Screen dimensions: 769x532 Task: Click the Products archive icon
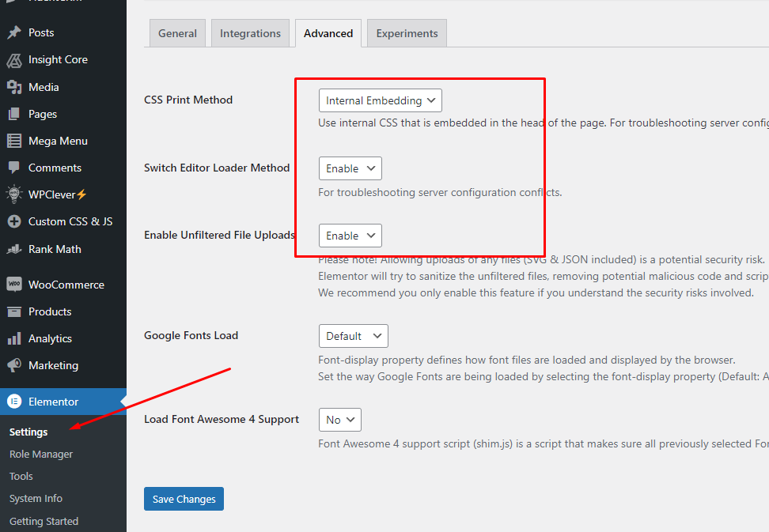click(x=14, y=311)
